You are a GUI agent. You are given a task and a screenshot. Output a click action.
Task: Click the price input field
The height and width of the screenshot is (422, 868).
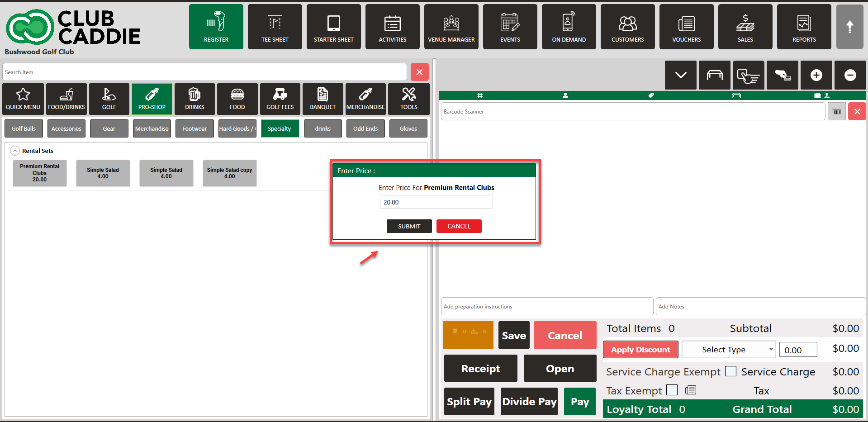(x=436, y=202)
